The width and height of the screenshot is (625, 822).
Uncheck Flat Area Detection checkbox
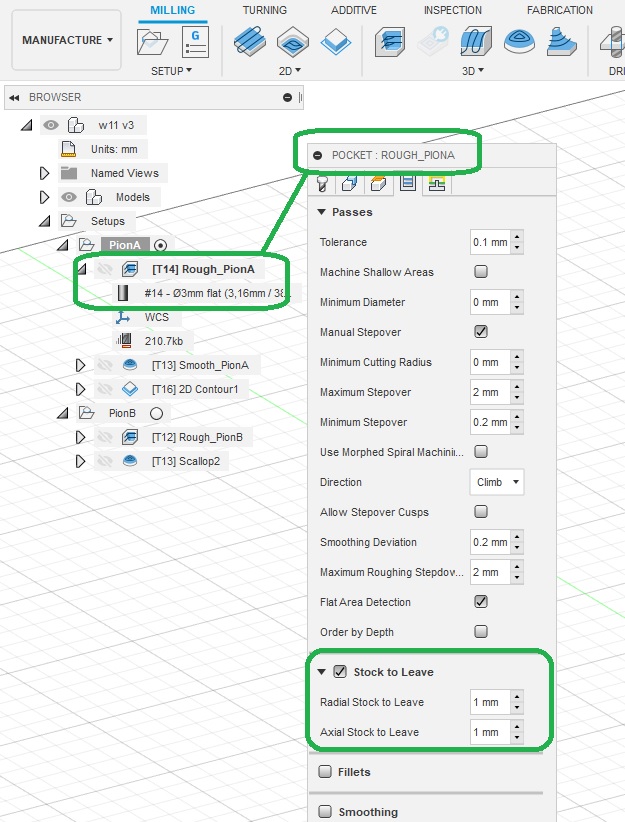[x=481, y=601]
